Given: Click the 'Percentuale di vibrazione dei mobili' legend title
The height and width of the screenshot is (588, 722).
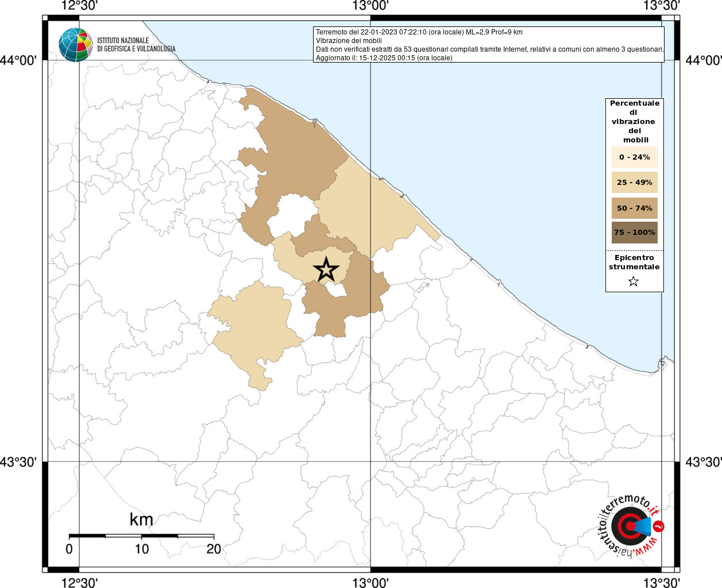Looking at the screenshot, I should click(x=634, y=121).
